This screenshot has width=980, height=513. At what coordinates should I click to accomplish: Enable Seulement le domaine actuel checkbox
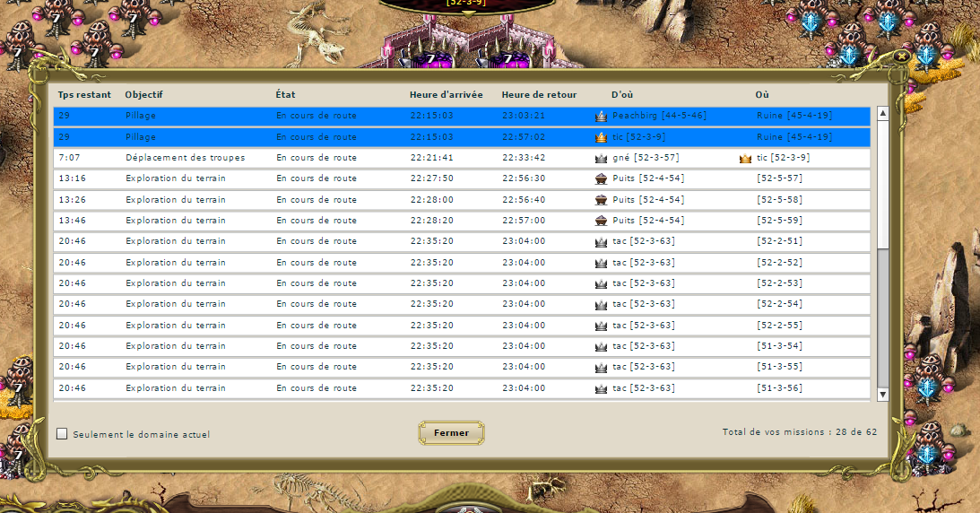[x=62, y=434]
